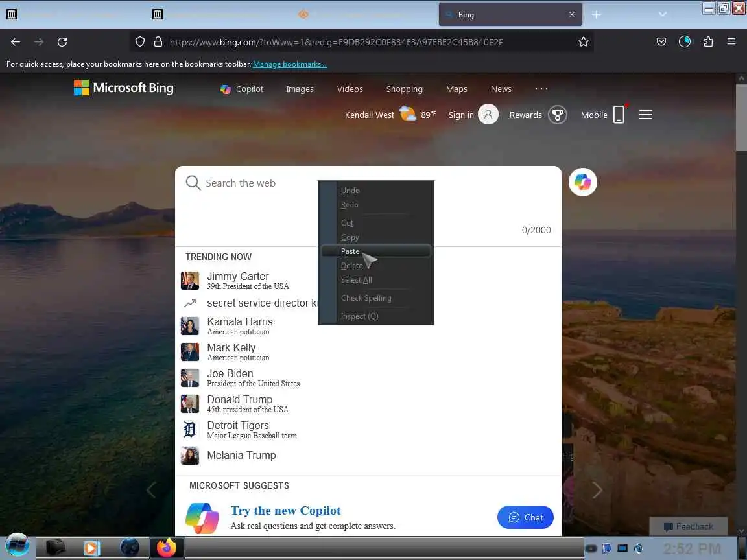This screenshot has height=560, width=747.
Task: Click the magnifier search icon
Action: [x=193, y=183]
